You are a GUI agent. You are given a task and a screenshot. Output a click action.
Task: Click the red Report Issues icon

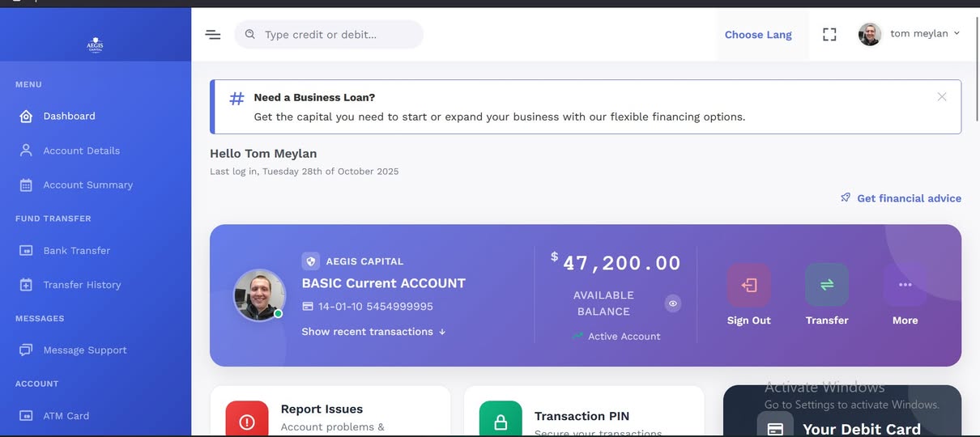[247, 420]
